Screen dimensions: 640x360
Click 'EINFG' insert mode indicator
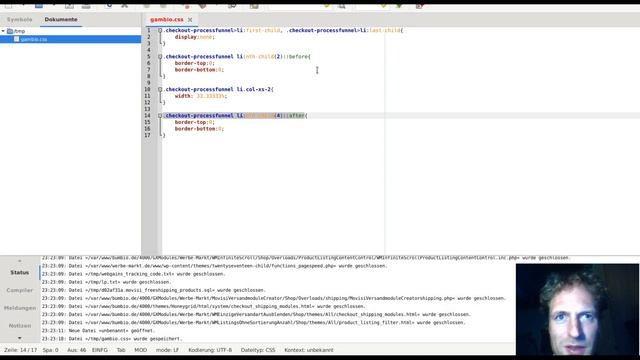(x=100, y=350)
